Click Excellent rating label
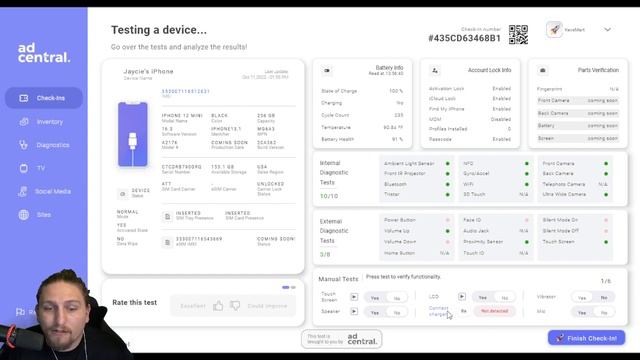 point(193,306)
